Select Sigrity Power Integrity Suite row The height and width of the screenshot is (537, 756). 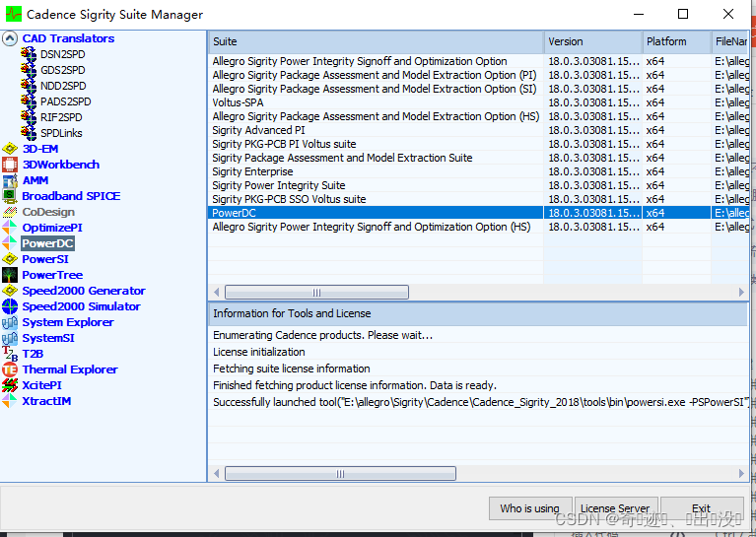(478, 185)
